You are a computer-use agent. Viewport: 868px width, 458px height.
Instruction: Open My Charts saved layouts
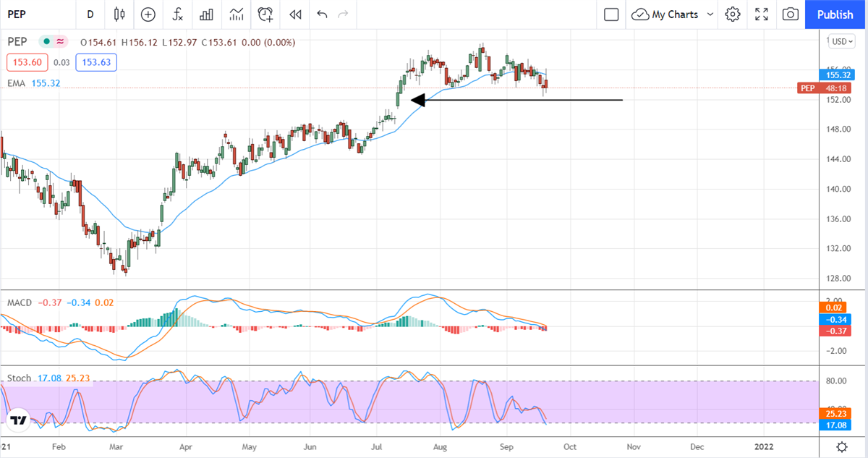point(666,14)
